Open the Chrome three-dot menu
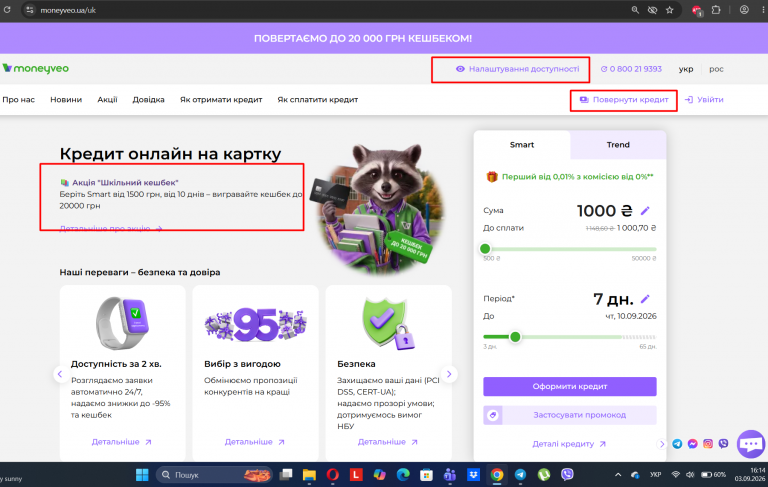Viewport: 768px width, 487px height. click(x=763, y=10)
